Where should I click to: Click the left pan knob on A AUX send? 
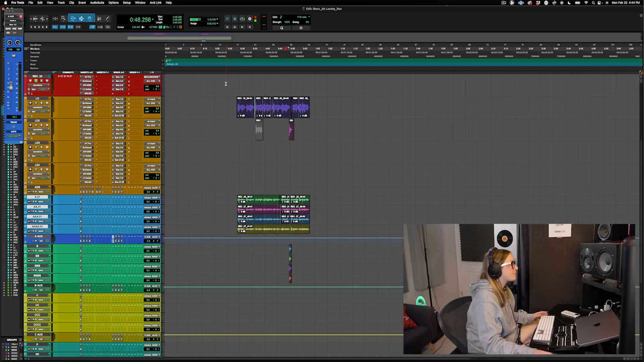click(10, 42)
